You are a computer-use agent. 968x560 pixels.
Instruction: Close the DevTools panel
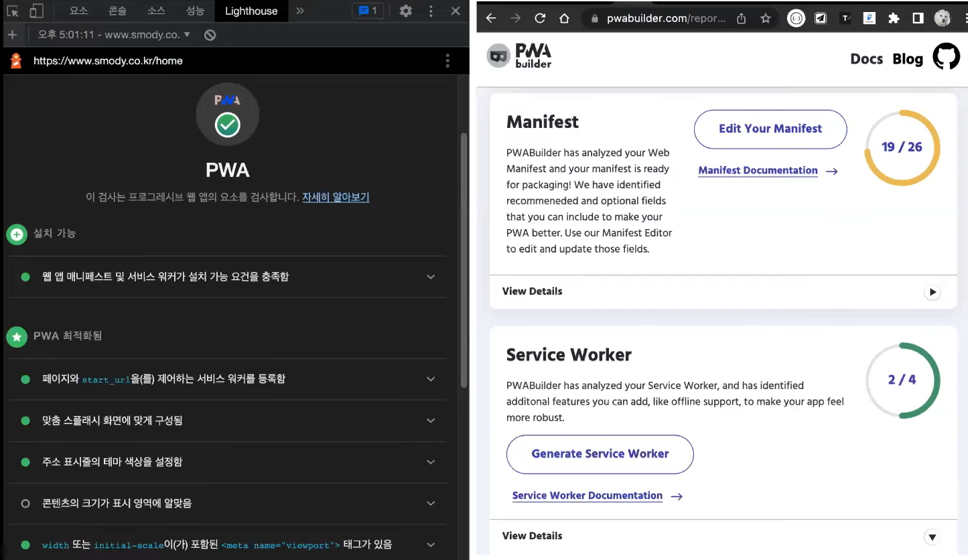click(456, 11)
